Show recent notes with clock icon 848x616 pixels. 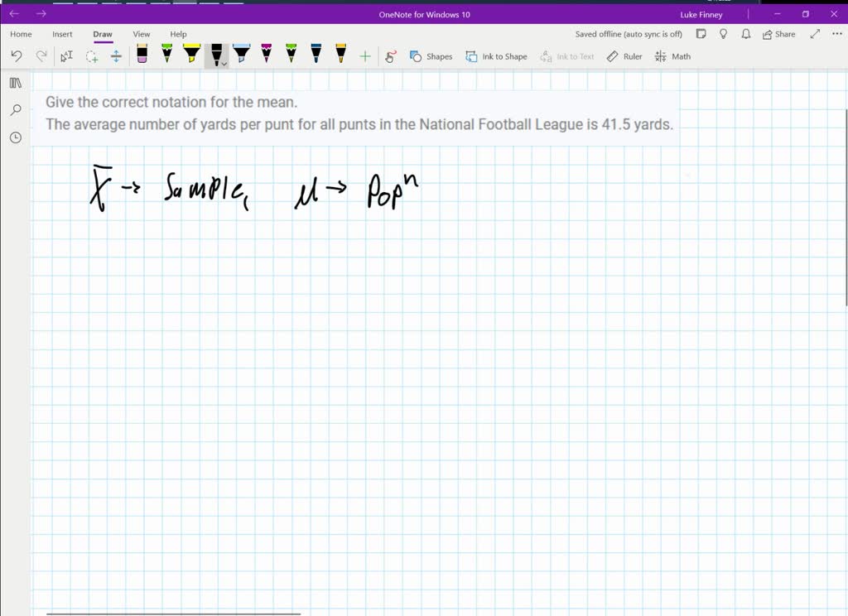tap(16, 137)
